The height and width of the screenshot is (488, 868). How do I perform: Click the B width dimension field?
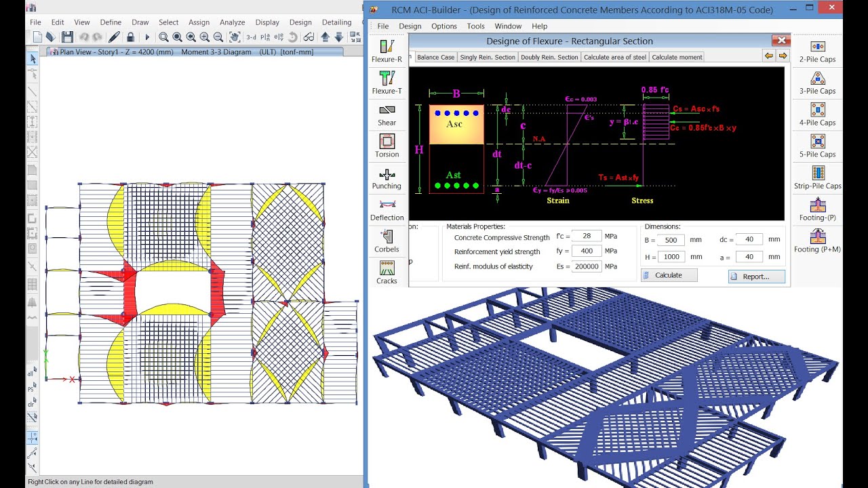671,240
